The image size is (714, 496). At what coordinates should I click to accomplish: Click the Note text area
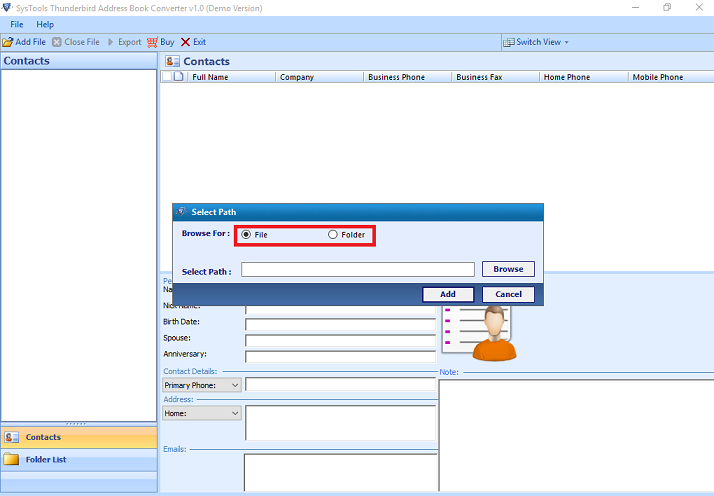576,435
